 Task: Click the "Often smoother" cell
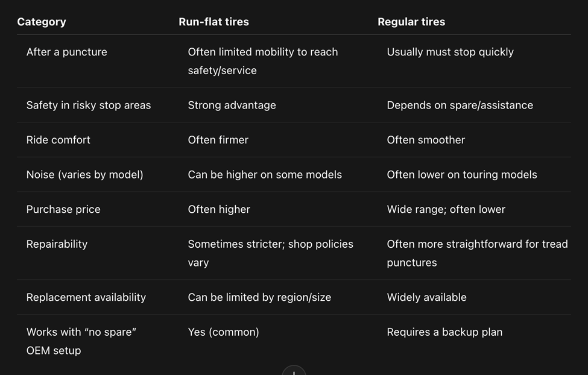click(x=426, y=140)
